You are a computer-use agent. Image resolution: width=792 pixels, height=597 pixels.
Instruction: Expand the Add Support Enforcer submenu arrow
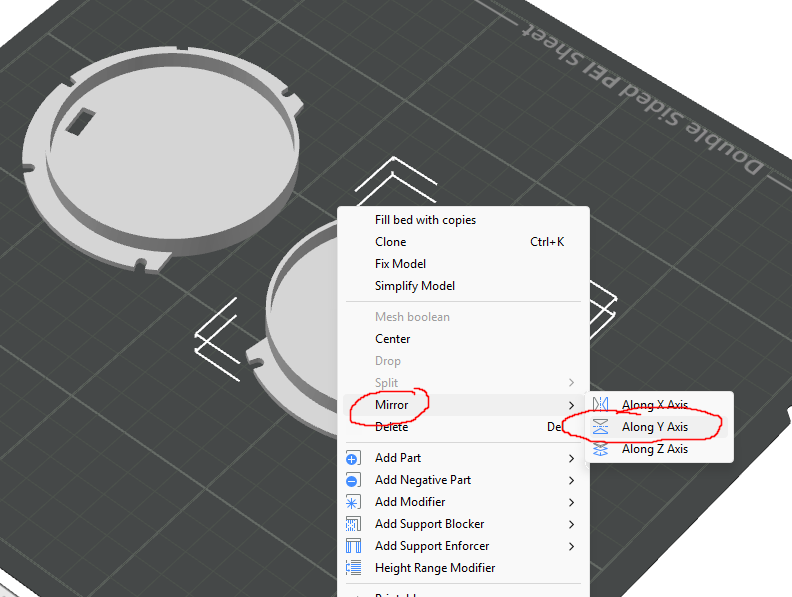(571, 546)
